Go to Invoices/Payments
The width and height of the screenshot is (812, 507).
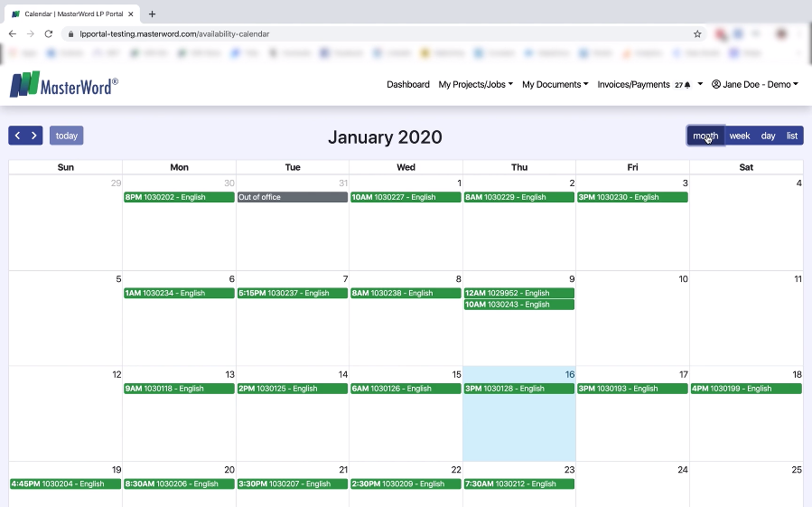pos(633,85)
